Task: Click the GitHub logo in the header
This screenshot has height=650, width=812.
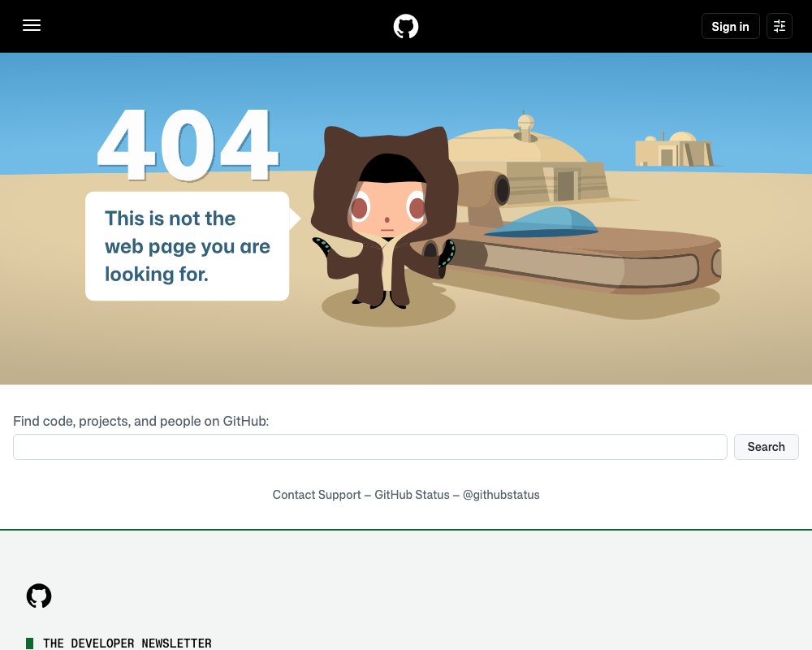Action: tap(406, 27)
